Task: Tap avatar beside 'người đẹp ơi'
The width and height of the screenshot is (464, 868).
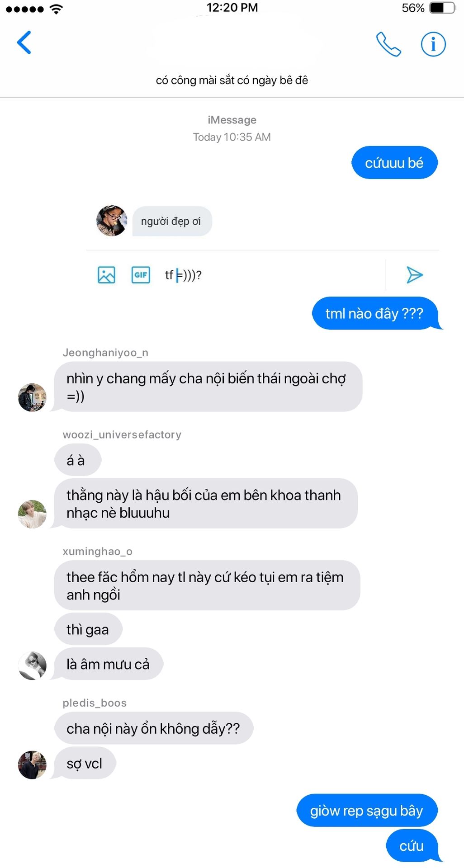Action: (112, 221)
